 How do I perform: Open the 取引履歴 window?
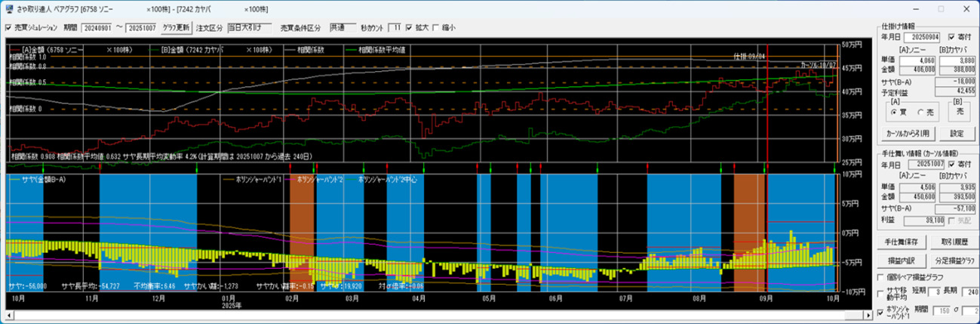(954, 242)
